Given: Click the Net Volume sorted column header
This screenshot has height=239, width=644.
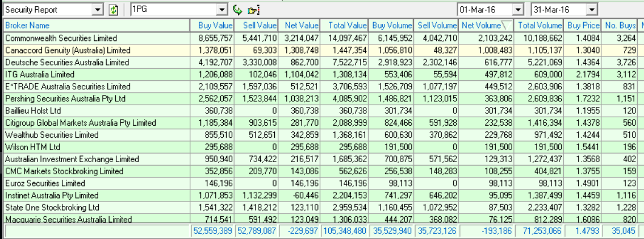Looking at the screenshot, I should tap(486, 26).
